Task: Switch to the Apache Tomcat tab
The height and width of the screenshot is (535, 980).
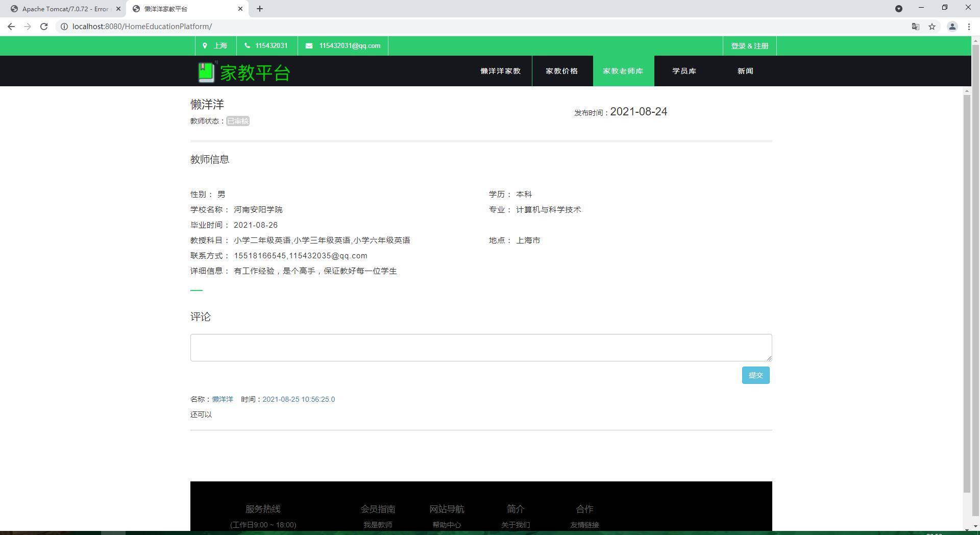Action: coord(64,9)
